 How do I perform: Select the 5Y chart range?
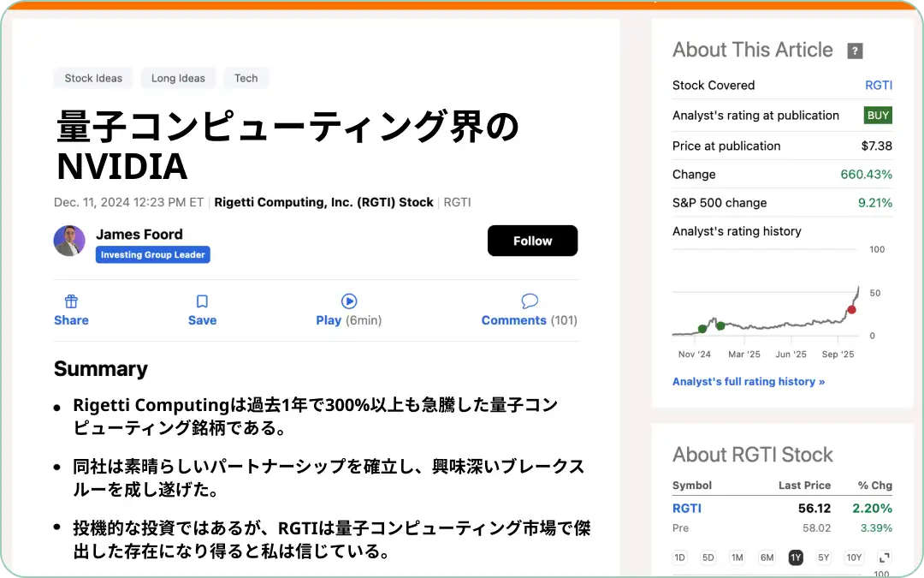click(x=824, y=557)
